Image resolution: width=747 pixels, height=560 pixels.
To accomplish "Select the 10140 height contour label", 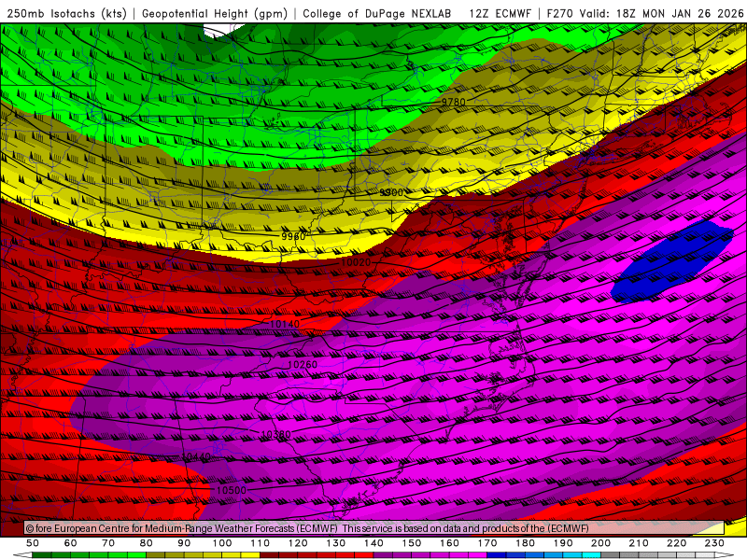I will [285, 324].
